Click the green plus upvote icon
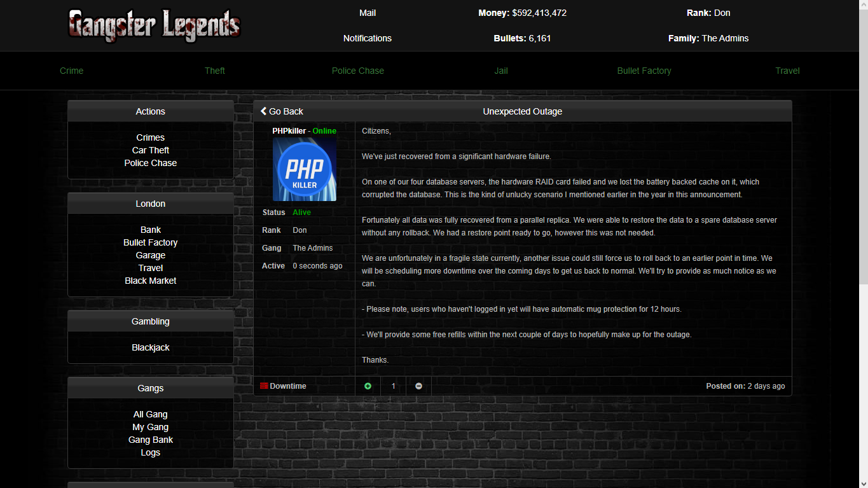The width and height of the screenshot is (868, 488). (368, 386)
